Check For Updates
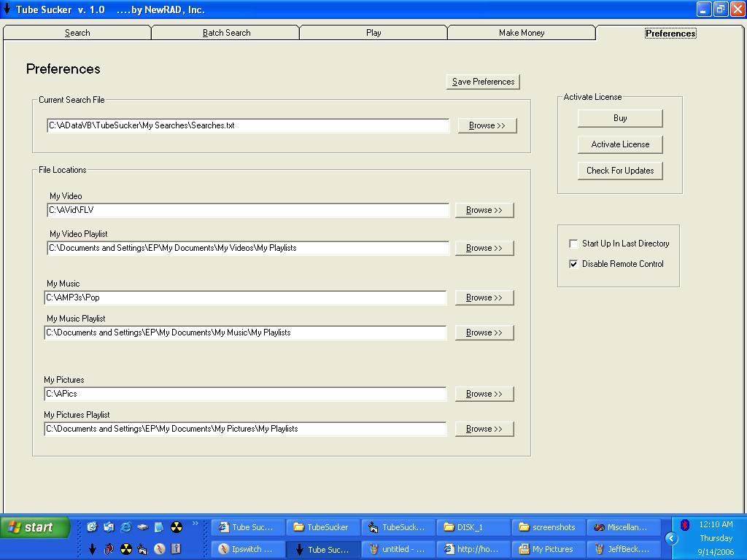 tap(620, 171)
